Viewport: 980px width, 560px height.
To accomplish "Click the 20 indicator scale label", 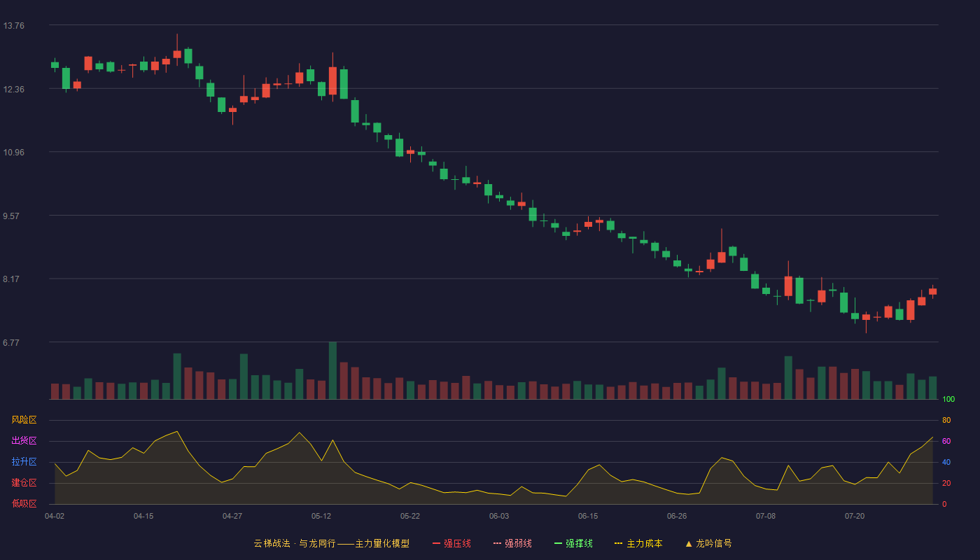I will tap(946, 484).
